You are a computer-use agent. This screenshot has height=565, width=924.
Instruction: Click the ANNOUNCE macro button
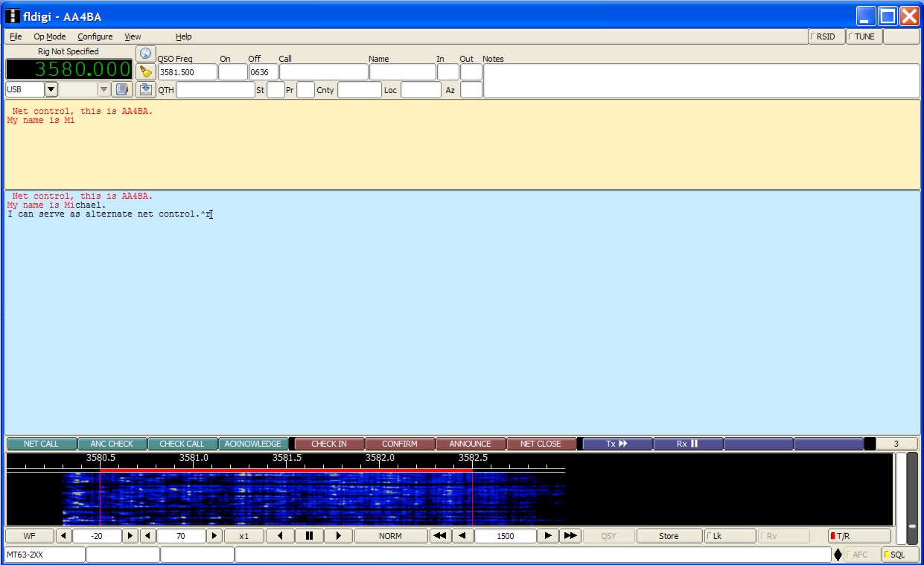click(471, 444)
